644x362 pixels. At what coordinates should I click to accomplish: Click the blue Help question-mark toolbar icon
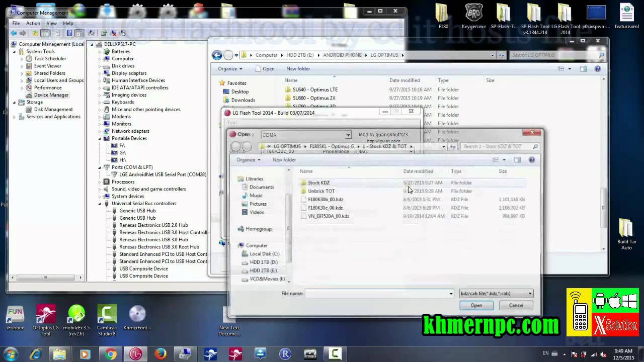(69, 33)
